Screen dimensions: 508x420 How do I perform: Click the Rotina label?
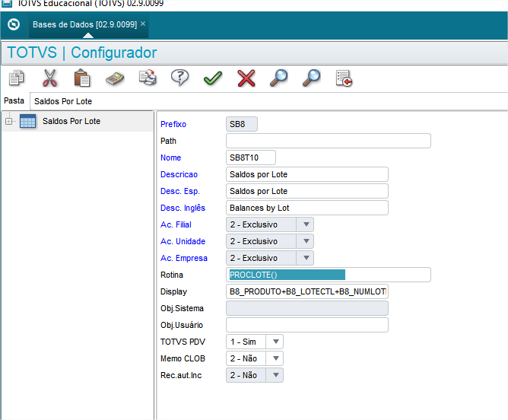click(172, 275)
